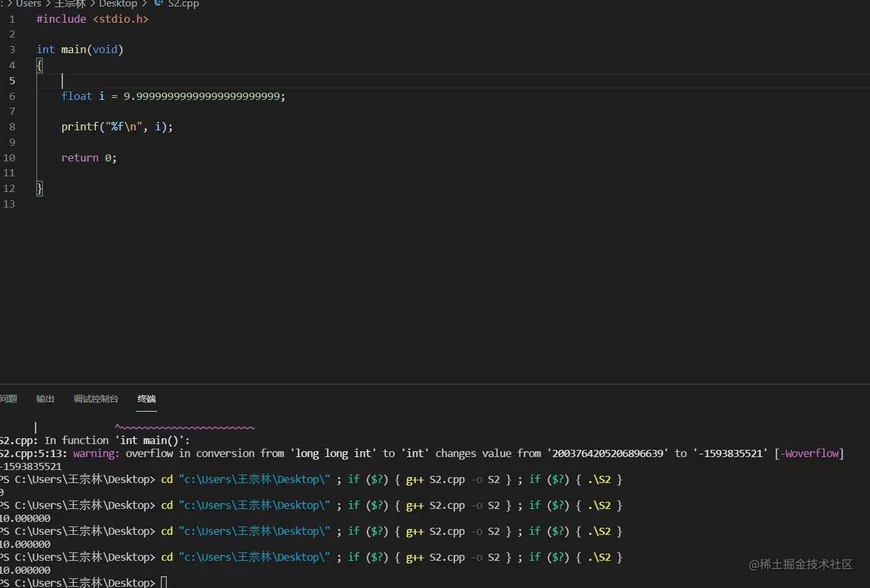Viewport: 870px width, 588px height.
Task: Click the S2.cpp filename in breadcrumb
Action: (184, 4)
